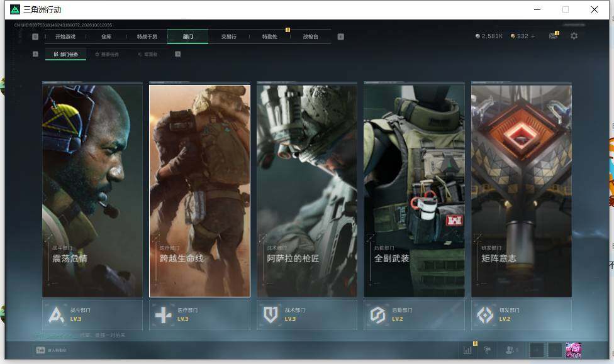Go to the 特战干员 tab
Viewport: 614px width, 364px height.
[147, 36]
